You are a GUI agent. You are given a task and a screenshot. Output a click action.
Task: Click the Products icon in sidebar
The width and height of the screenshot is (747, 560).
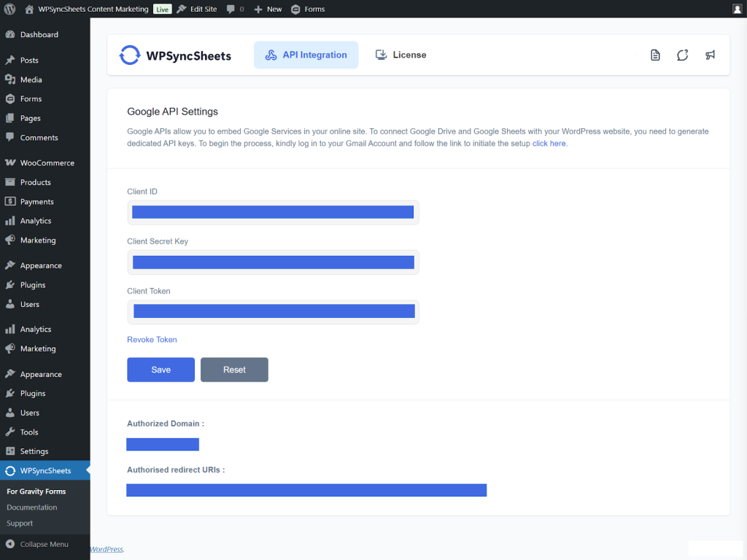(10, 182)
